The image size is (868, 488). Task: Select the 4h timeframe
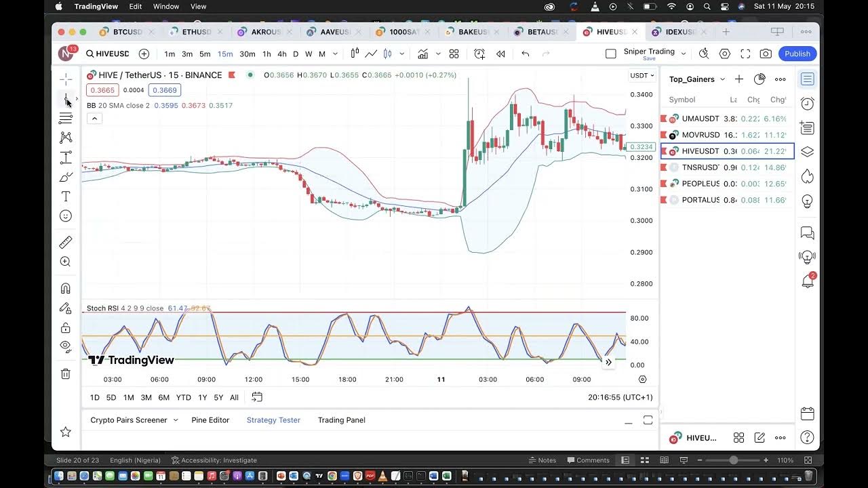(x=282, y=54)
